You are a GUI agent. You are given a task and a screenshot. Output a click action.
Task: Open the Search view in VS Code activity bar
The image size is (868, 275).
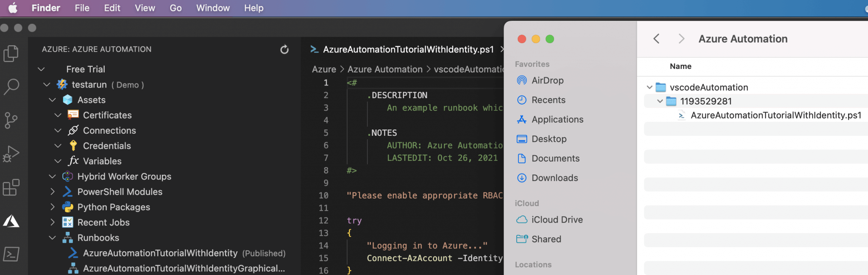[x=11, y=87]
